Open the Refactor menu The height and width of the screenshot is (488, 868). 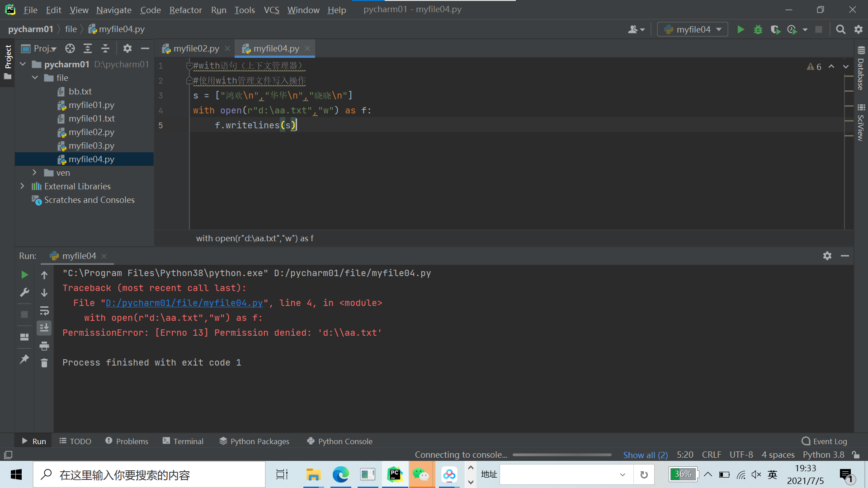185,9
